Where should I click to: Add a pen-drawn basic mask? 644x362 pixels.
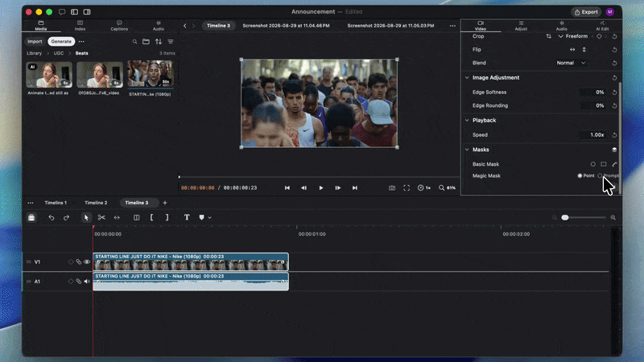click(x=614, y=164)
